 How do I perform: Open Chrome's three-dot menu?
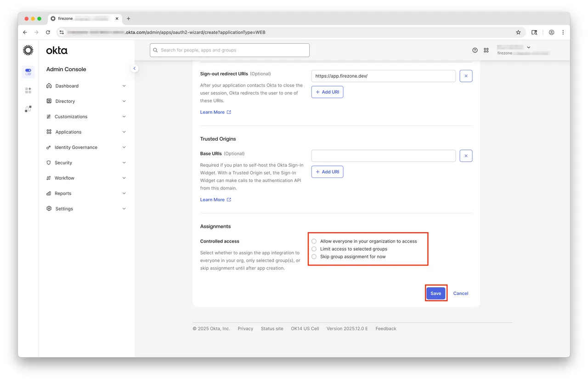click(563, 32)
